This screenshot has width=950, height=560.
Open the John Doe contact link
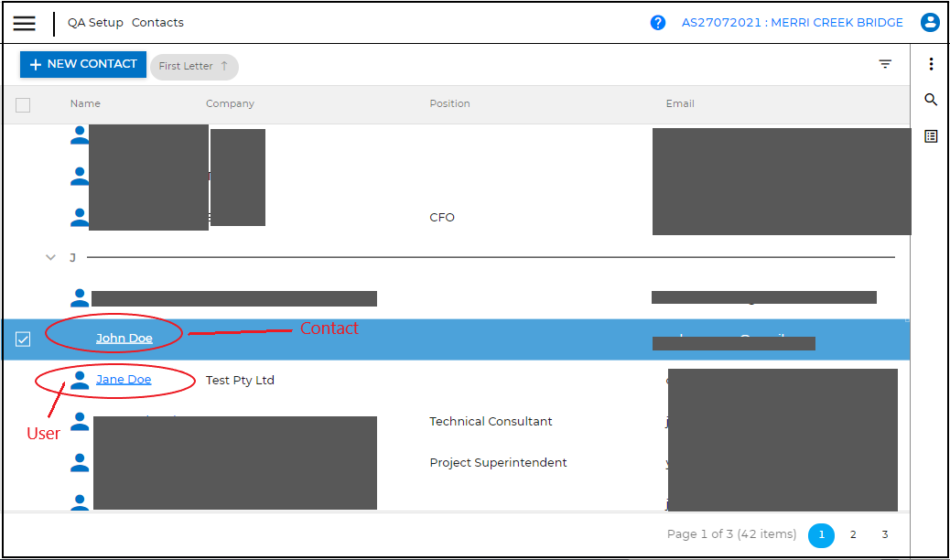tap(124, 339)
